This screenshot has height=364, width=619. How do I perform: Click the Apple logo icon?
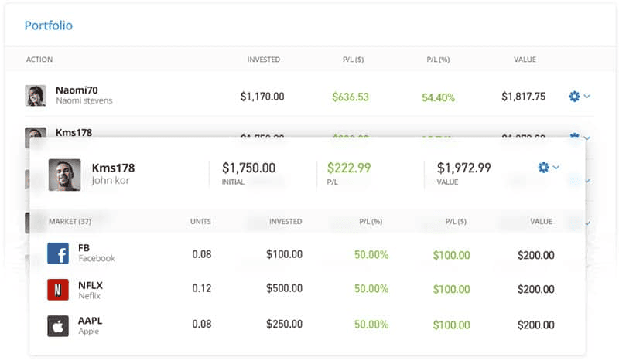58,325
